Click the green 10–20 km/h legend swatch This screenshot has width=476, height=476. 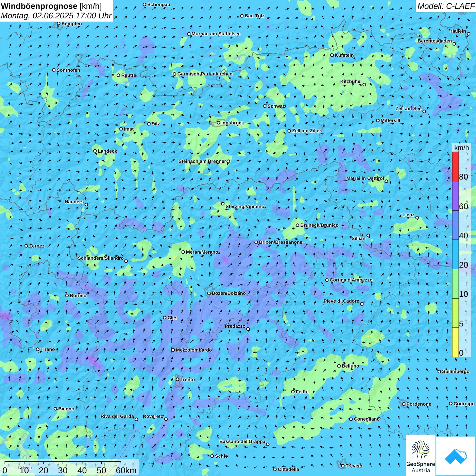(x=455, y=284)
